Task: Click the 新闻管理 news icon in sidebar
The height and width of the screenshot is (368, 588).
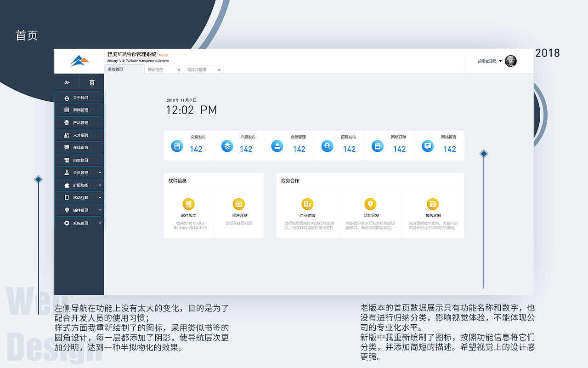Action: pyautogui.click(x=67, y=110)
